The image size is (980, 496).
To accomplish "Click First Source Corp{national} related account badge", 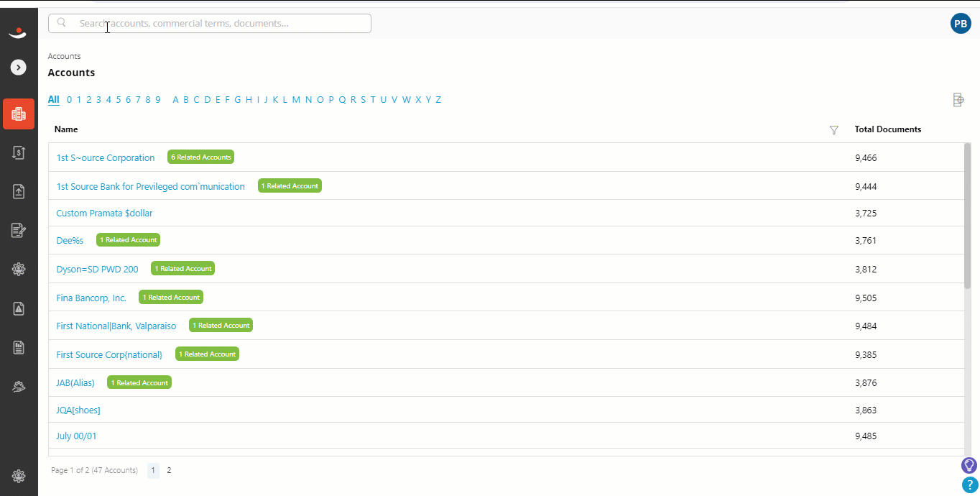I will coord(207,354).
